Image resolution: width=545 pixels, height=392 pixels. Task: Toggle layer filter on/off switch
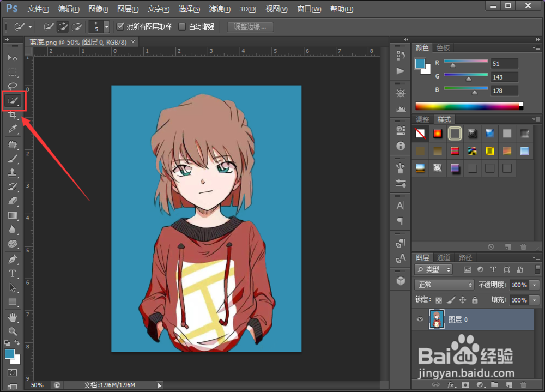pos(537,269)
